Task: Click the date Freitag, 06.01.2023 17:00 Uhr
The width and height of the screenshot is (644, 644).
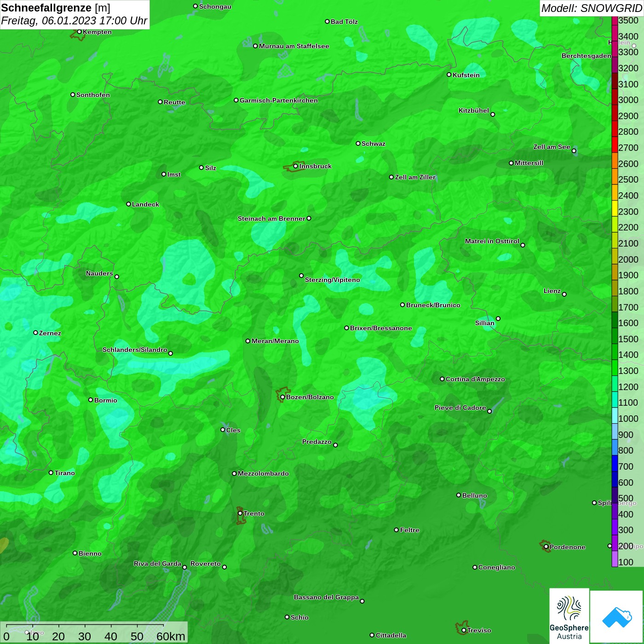Action: 74,21
